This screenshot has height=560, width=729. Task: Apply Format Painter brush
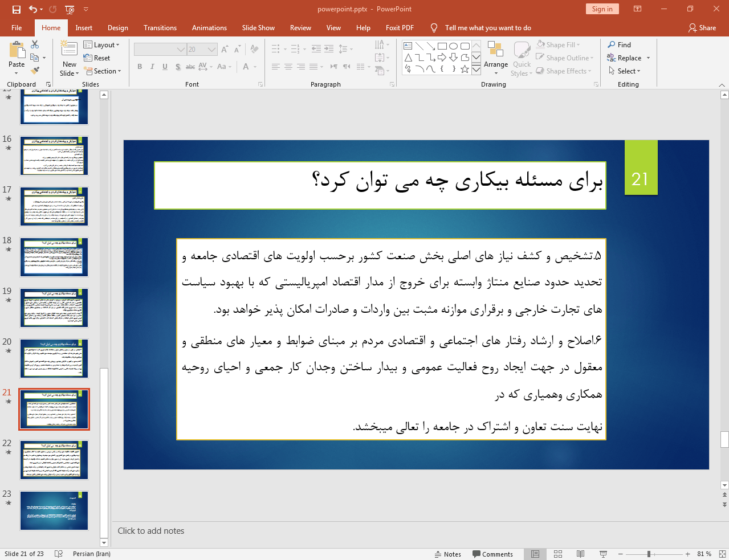click(35, 71)
